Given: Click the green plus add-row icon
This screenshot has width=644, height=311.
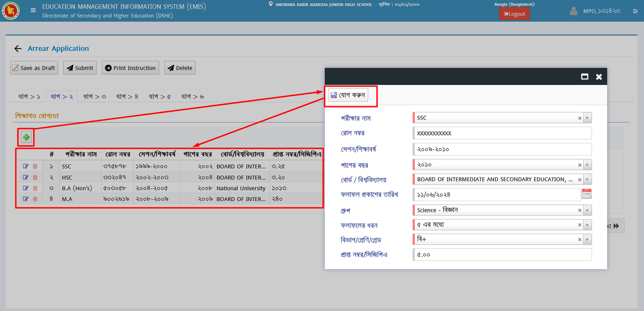Looking at the screenshot, I should [26, 137].
